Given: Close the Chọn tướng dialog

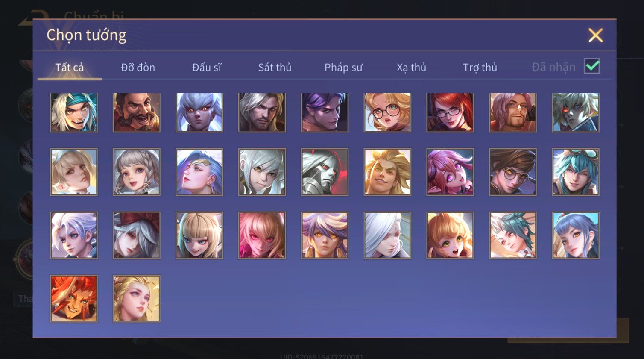Looking at the screenshot, I should pyautogui.click(x=595, y=35).
